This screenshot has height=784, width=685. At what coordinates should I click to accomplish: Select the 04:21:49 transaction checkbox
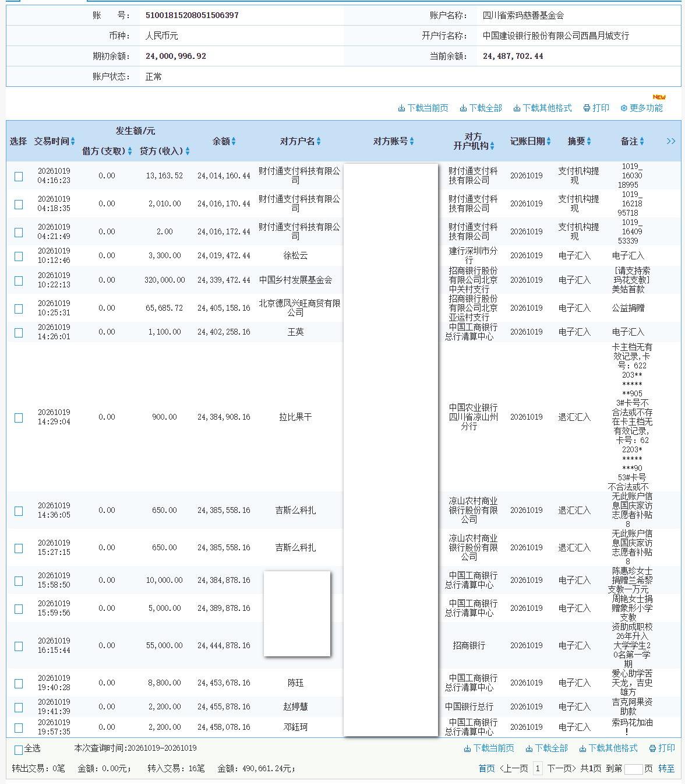19,232
